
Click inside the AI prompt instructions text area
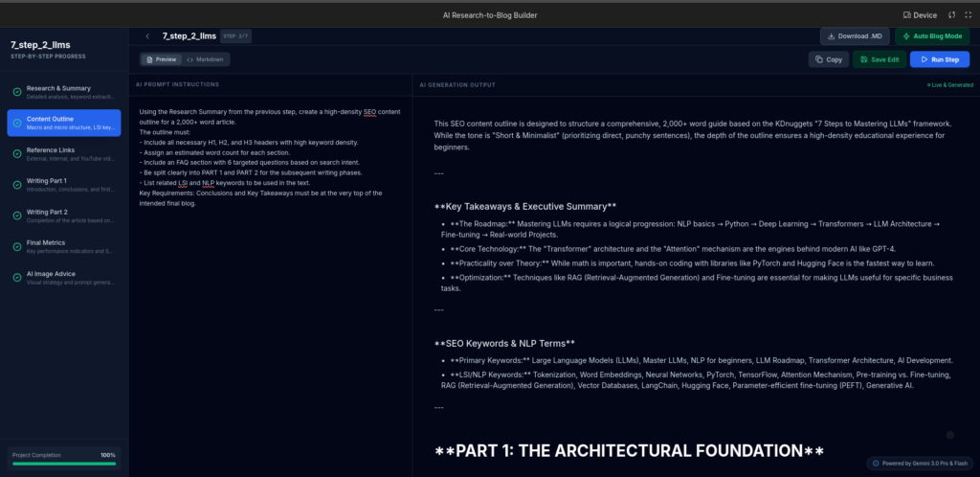point(270,285)
